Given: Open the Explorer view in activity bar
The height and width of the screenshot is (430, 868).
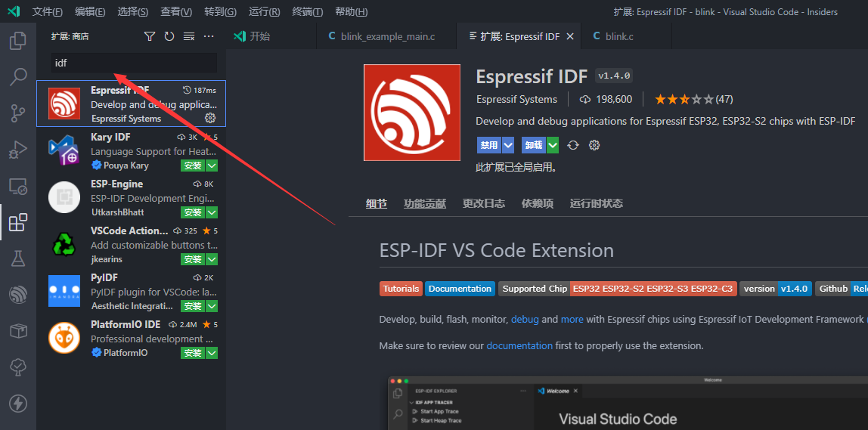Looking at the screenshot, I should (x=17, y=40).
